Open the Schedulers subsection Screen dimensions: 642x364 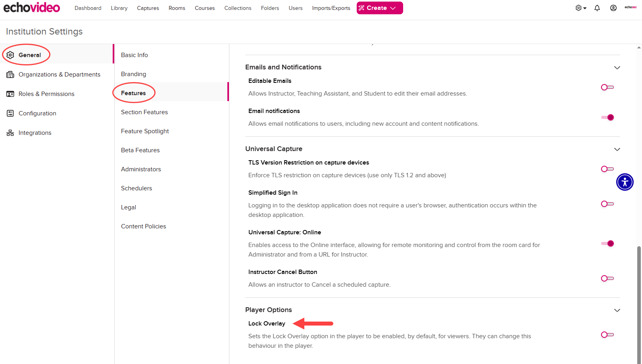pyautogui.click(x=172, y=188)
